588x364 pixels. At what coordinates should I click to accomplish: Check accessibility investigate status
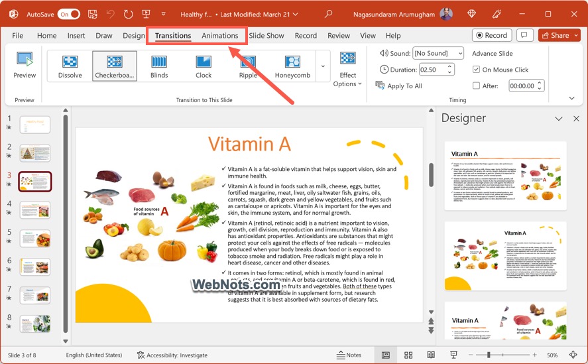coord(172,355)
